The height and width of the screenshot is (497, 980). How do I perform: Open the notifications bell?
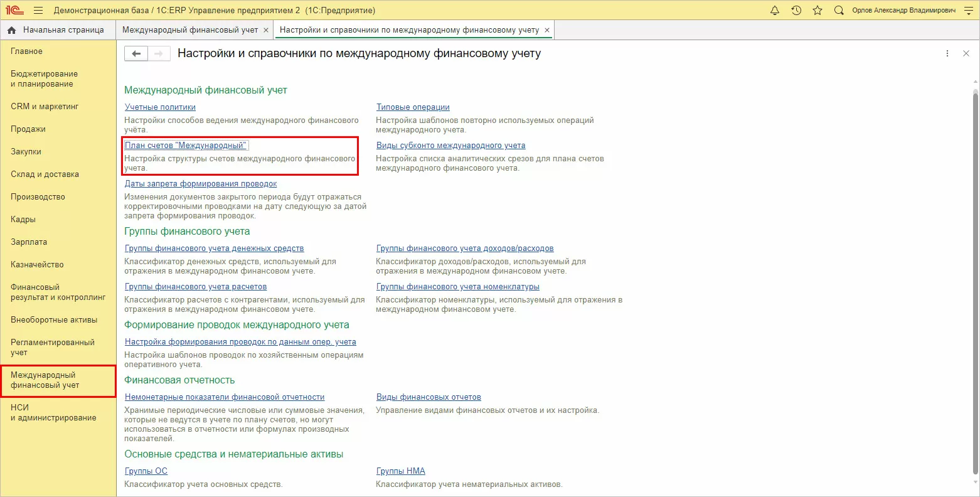coord(775,11)
